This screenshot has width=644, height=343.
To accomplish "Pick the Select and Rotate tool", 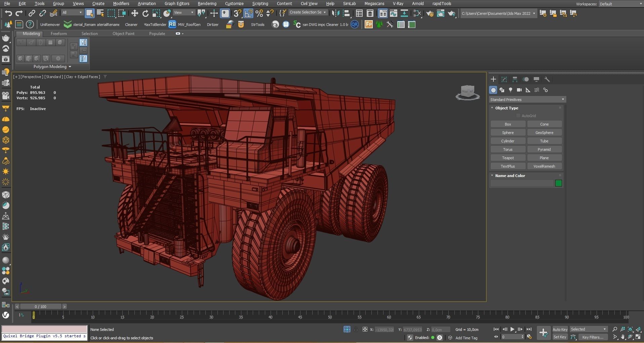I will click(146, 13).
